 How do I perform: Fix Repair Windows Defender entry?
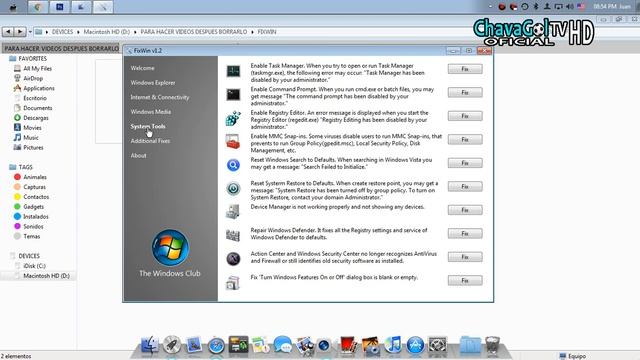pos(465,233)
